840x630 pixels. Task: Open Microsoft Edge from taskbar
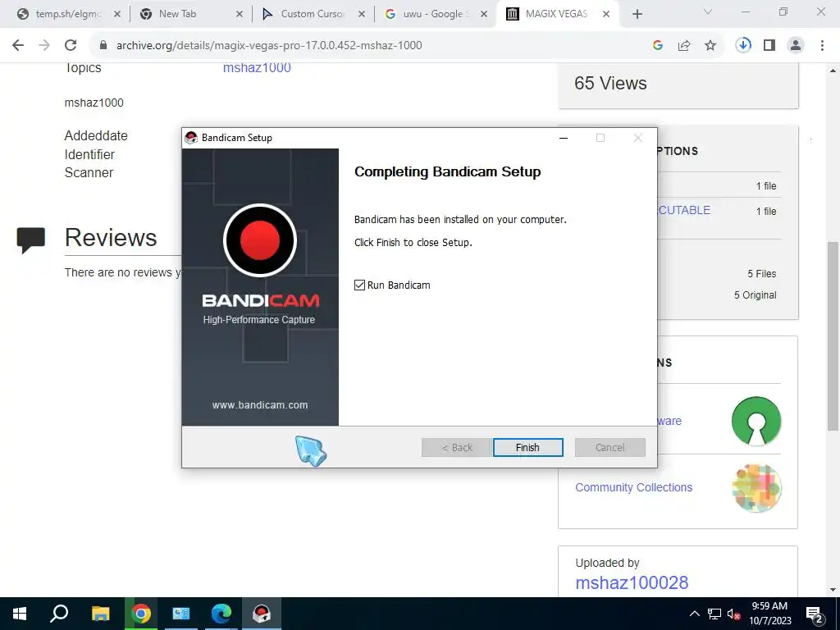point(221,614)
